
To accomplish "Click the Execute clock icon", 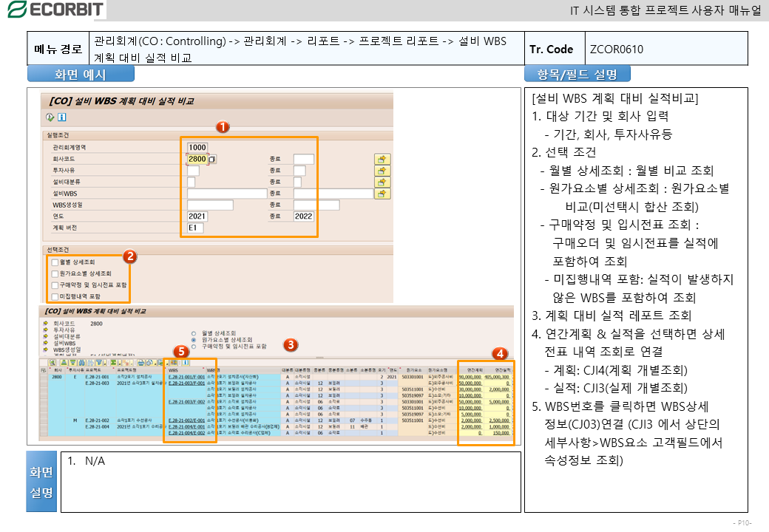I will [50, 117].
